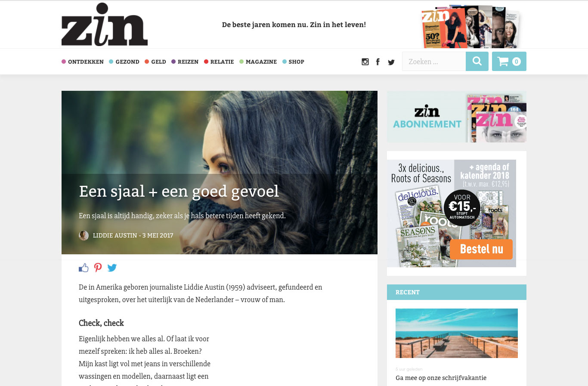Share the article via blue Twitter bird
Image resolution: width=588 pixels, height=386 pixels.
click(x=112, y=268)
